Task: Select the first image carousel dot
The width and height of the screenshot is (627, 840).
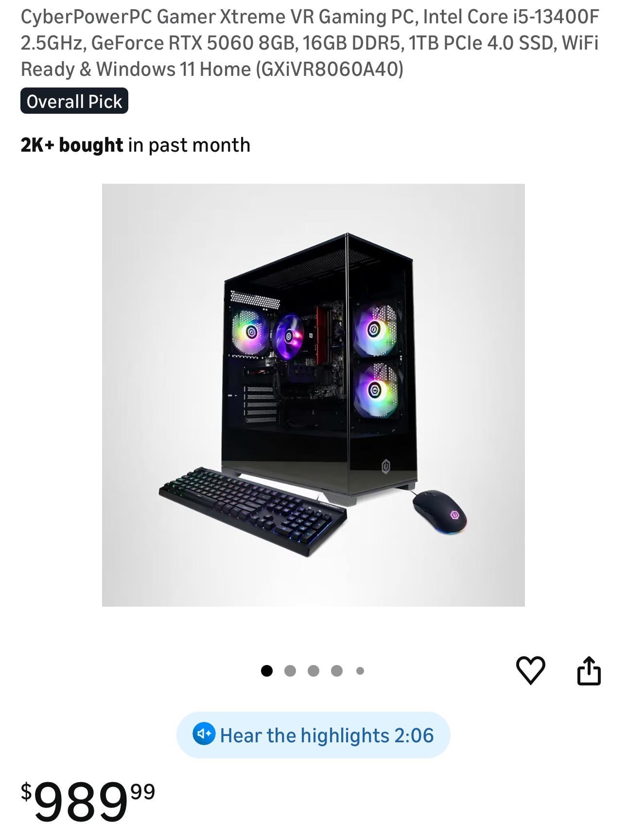Action: pyautogui.click(x=267, y=671)
